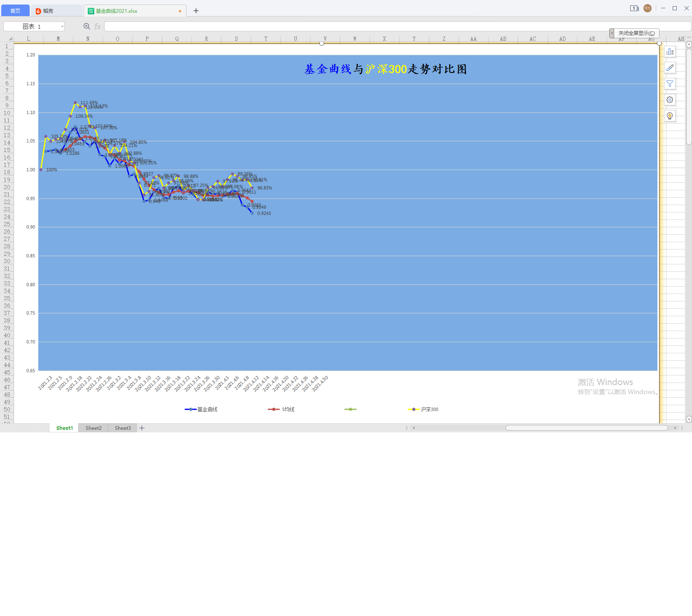Open the chart style brush button

click(x=670, y=68)
